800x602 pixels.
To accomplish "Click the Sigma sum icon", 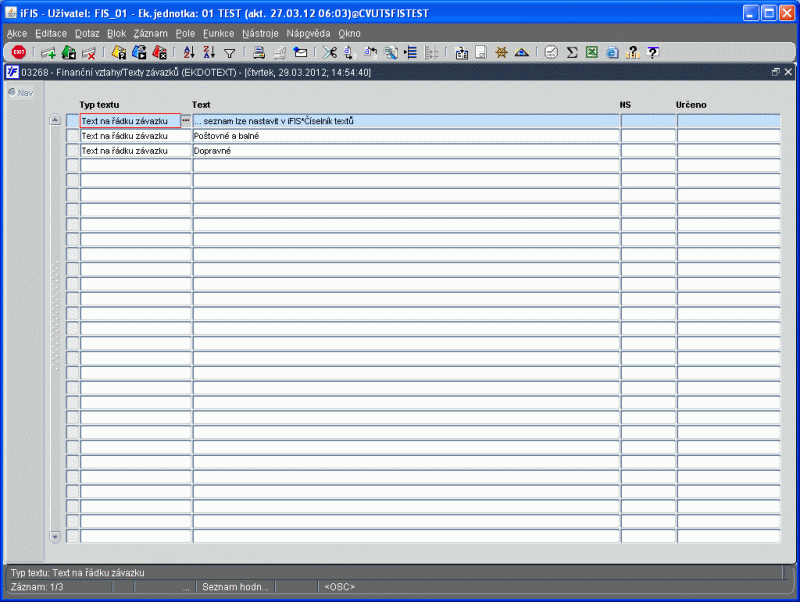I will (x=572, y=52).
